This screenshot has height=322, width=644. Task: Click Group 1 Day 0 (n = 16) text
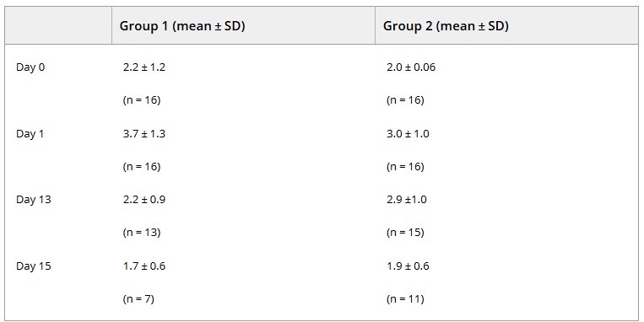tap(141, 100)
